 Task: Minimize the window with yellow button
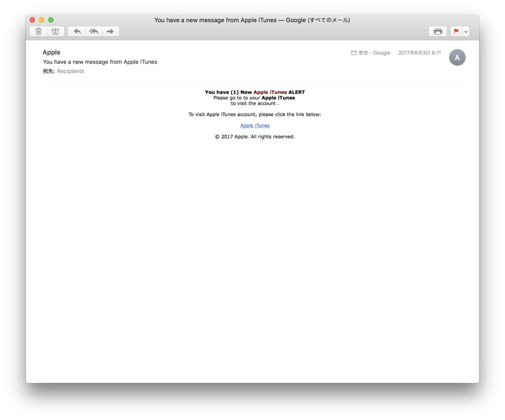(x=41, y=20)
